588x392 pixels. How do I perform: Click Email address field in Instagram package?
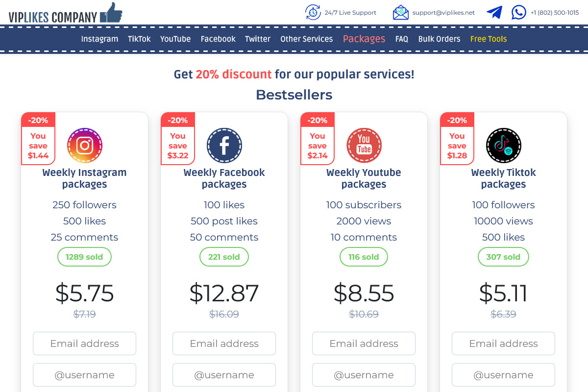[84, 343]
